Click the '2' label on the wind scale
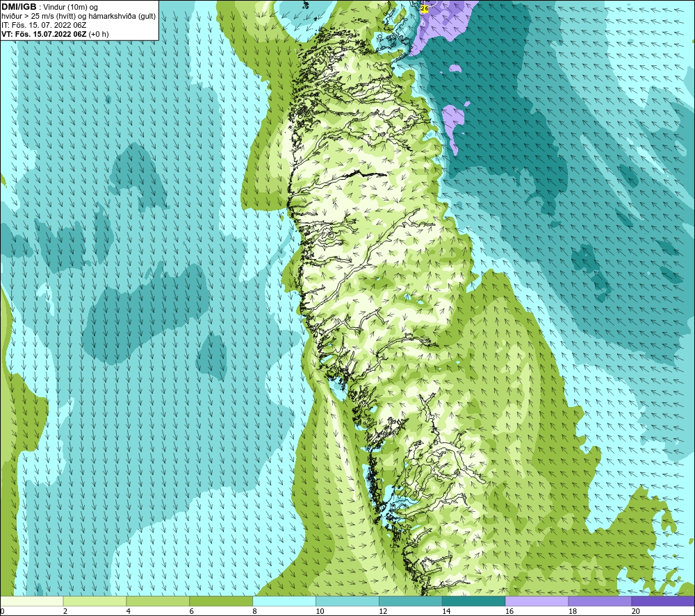695x616 pixels. pyautogui.click(x=65, y=611)
